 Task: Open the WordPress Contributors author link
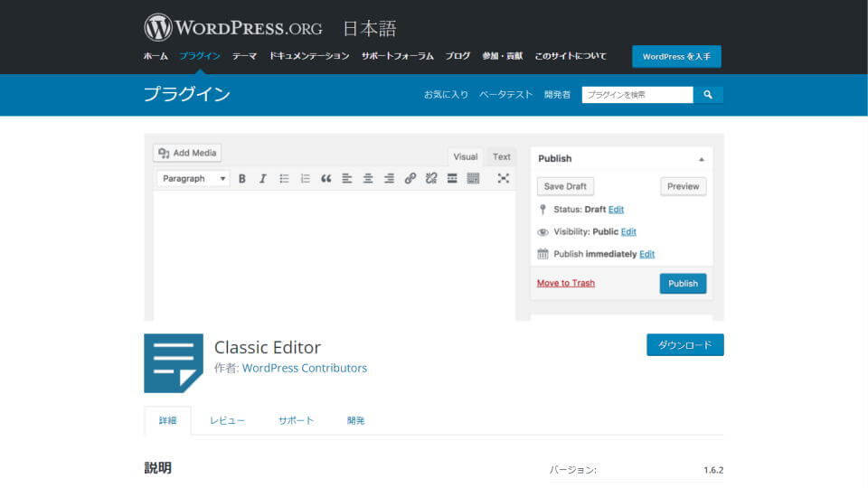(x=305, y=368)
